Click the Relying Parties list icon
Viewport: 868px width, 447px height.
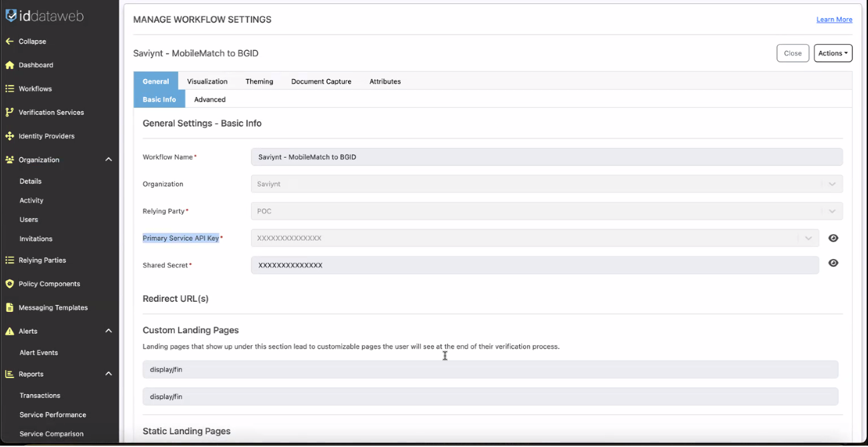(9, 260)
